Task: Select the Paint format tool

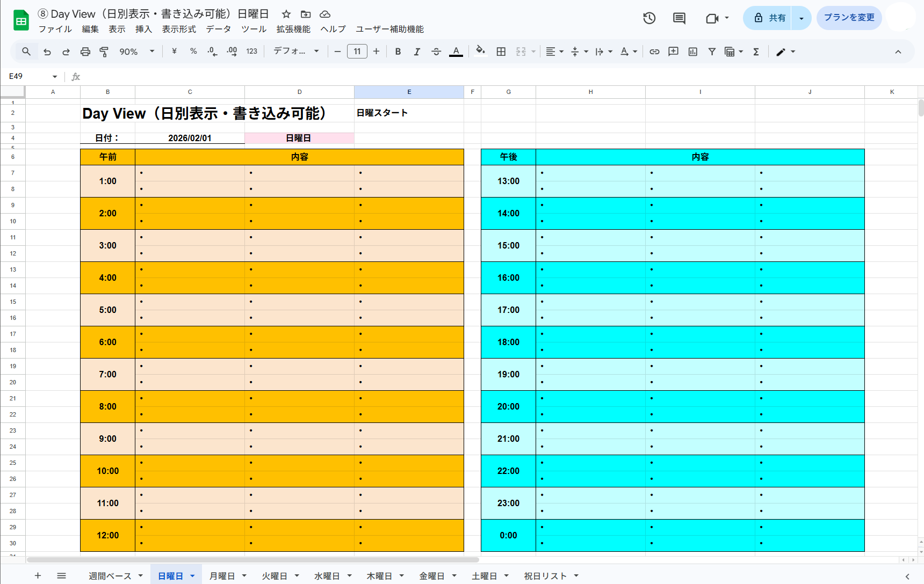Action: (x=104, y=52)
